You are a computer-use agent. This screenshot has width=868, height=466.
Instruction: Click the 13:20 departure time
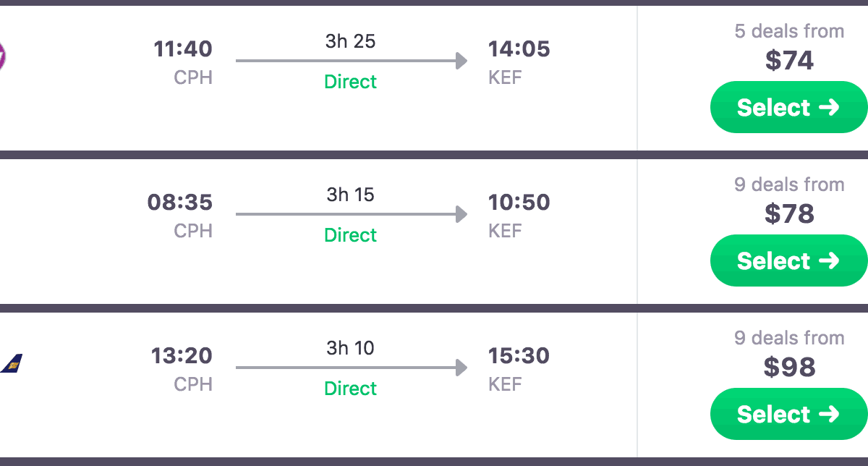click(x=182, y=356)
